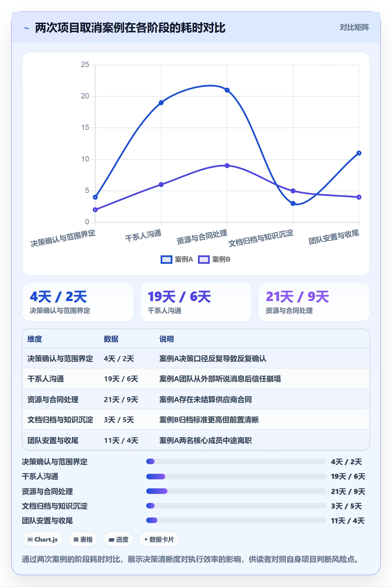This screenshot has height=587, width=392.
Task: Click 案例A peak point at 资源与合同处理 (21)
Action: (227, 90)
